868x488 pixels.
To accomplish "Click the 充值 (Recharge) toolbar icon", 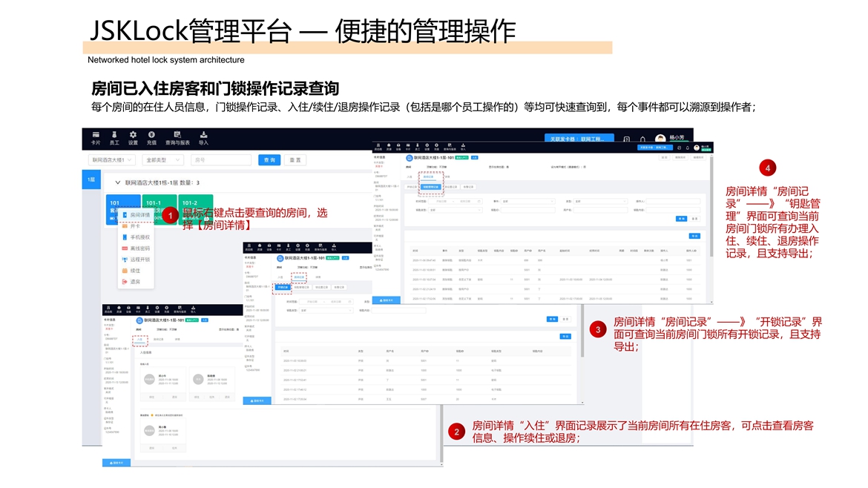I will coord(151,138).
